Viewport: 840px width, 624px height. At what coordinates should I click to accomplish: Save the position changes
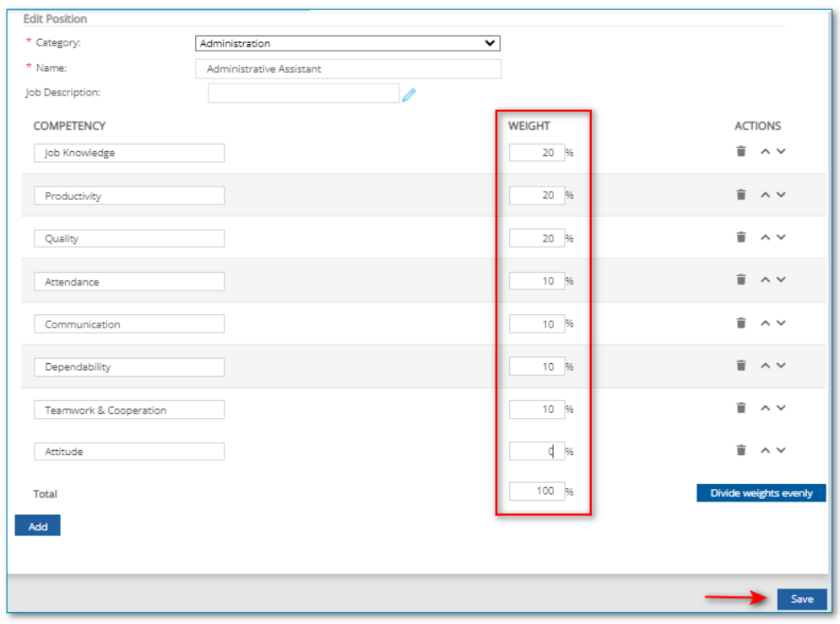click(x=801, y=599)
